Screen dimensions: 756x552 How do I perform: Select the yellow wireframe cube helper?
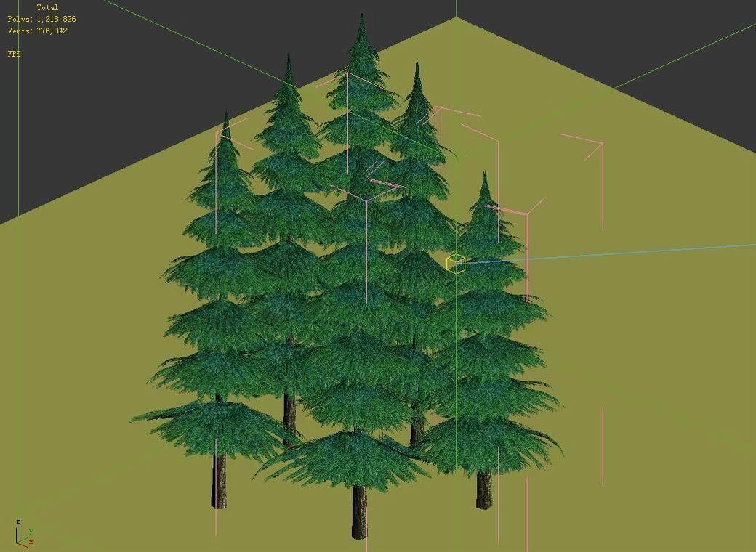(x=455, y=264)
